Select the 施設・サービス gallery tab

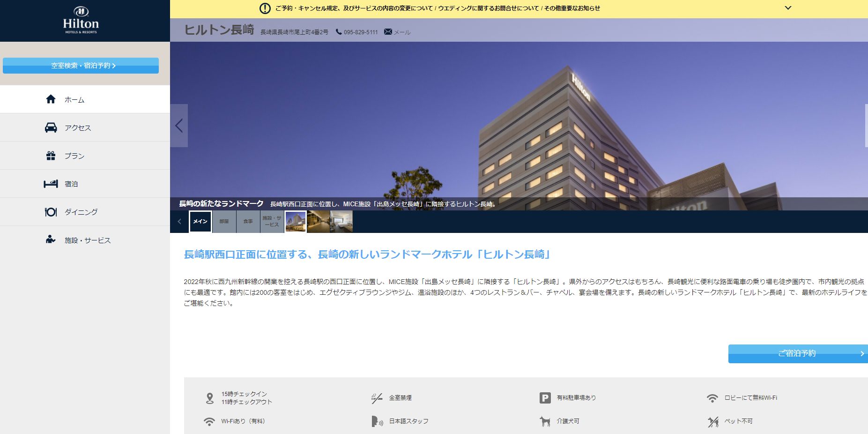(x=272, y=222)
